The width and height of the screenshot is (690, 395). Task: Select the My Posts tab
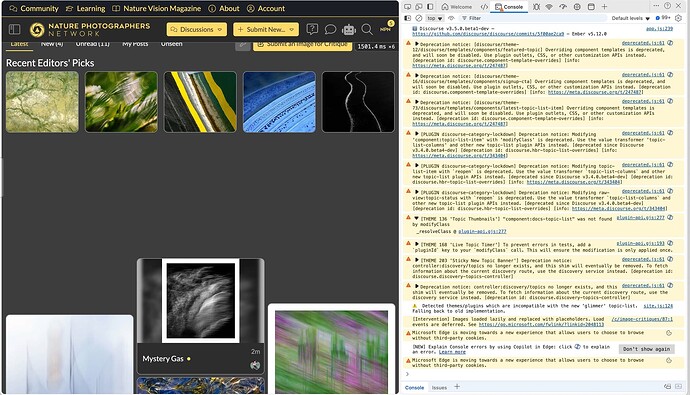point(135,44)
